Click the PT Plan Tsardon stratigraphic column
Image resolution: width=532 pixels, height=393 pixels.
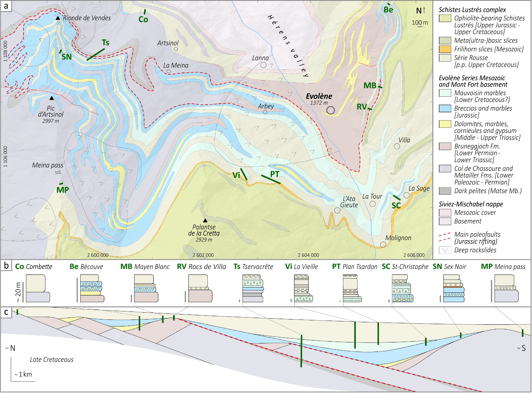(x=352, y=288)
